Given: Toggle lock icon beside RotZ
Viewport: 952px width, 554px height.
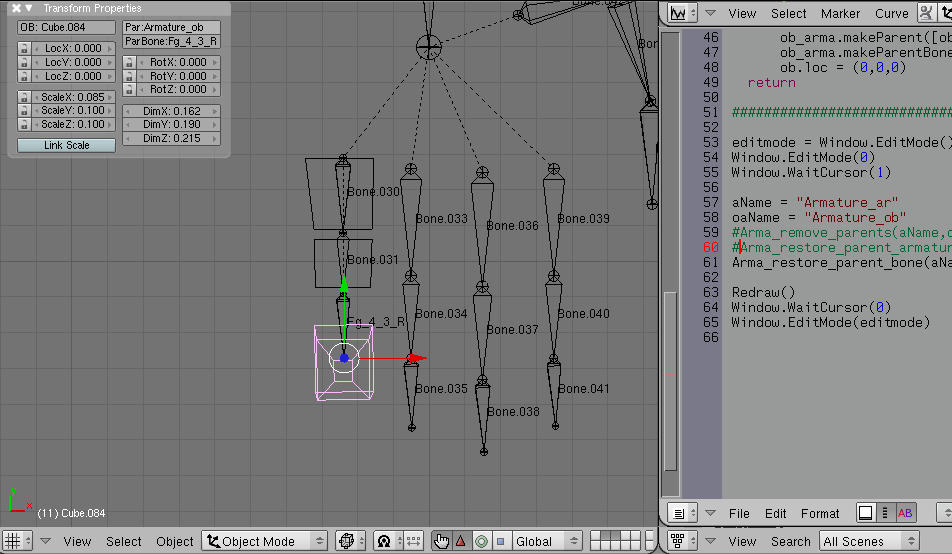Looking at the screenshot, I should pos(129,89).
